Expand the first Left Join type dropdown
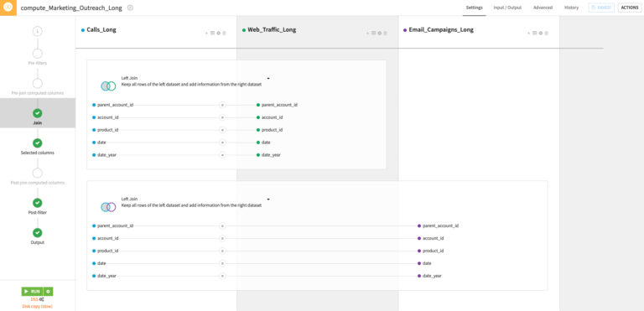Viewport: 644px width, 311px height. 268,78
